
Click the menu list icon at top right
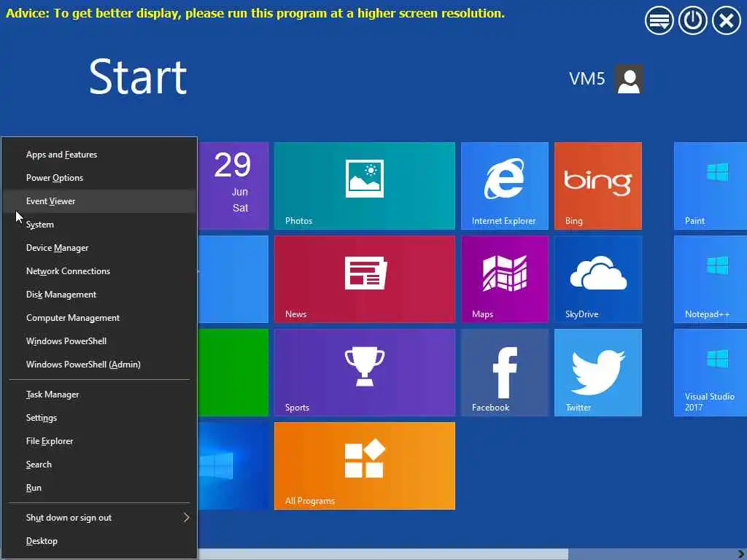tap(659, 20)
